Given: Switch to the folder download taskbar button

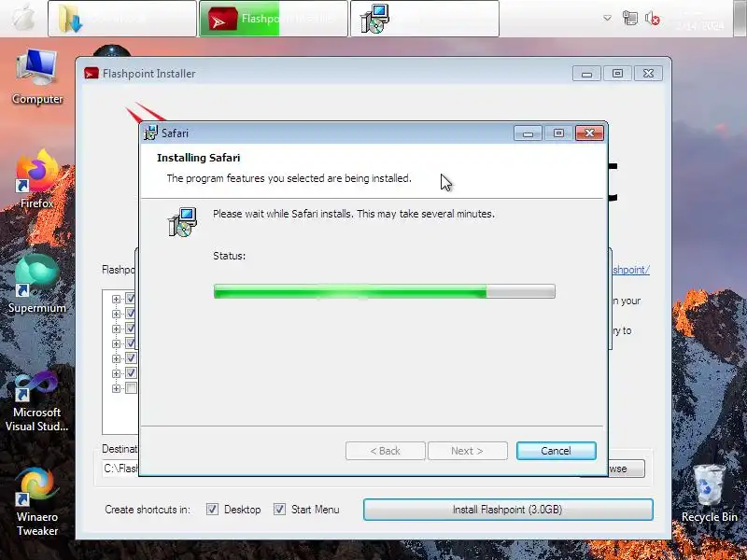Looking at the screenshot, I should (x=122, y=19).
